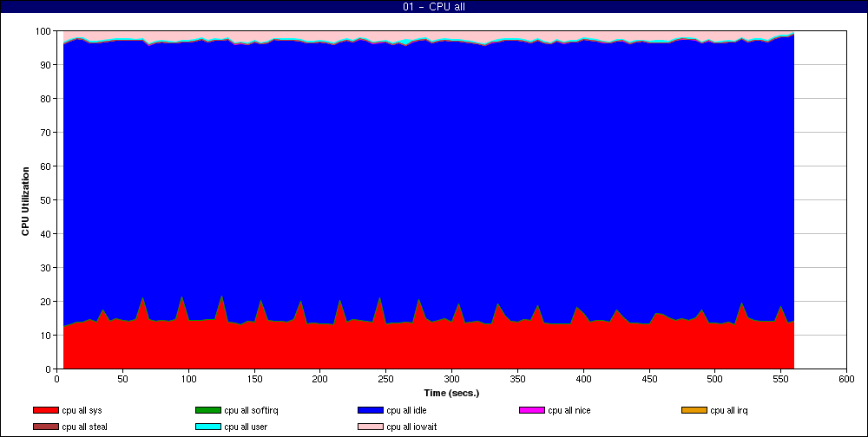Image resolution: width=868 pixels, height=437 pixels.
Task: Click the 450 tick on time axis
Action: coord(648,379)
